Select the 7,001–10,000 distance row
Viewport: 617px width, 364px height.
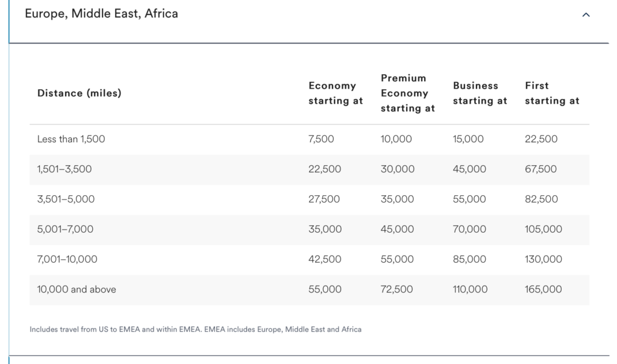[x=309, y=260]
